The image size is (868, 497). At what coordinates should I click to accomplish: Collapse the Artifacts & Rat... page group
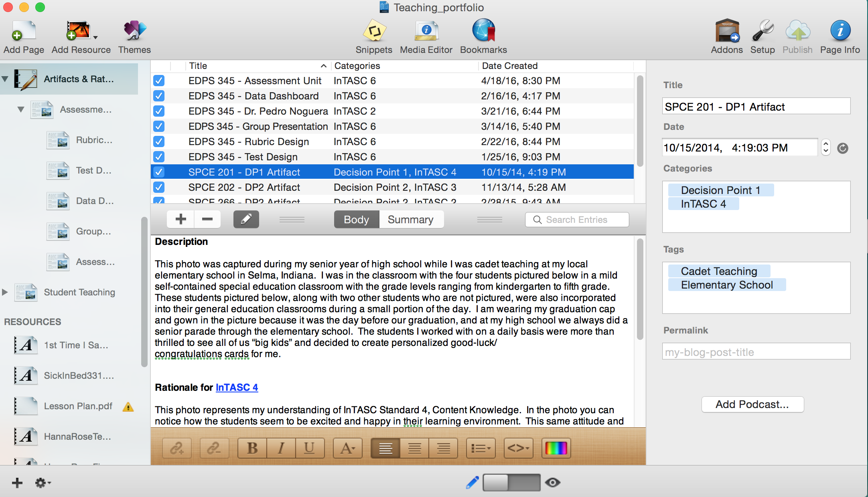point(5,79)
